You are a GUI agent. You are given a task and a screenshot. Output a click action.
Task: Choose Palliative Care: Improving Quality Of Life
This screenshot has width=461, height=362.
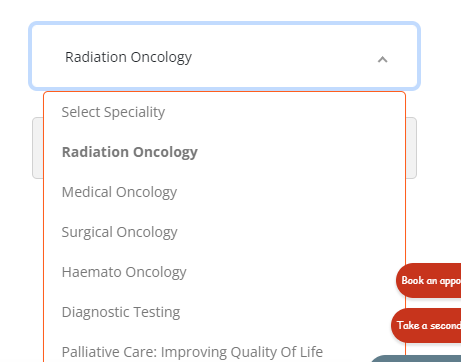(224, 349)
